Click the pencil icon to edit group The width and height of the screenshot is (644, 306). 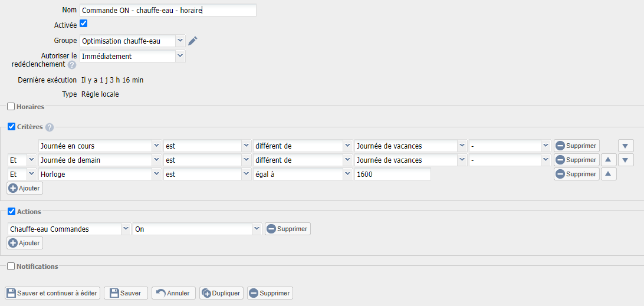tap(193, 41)
